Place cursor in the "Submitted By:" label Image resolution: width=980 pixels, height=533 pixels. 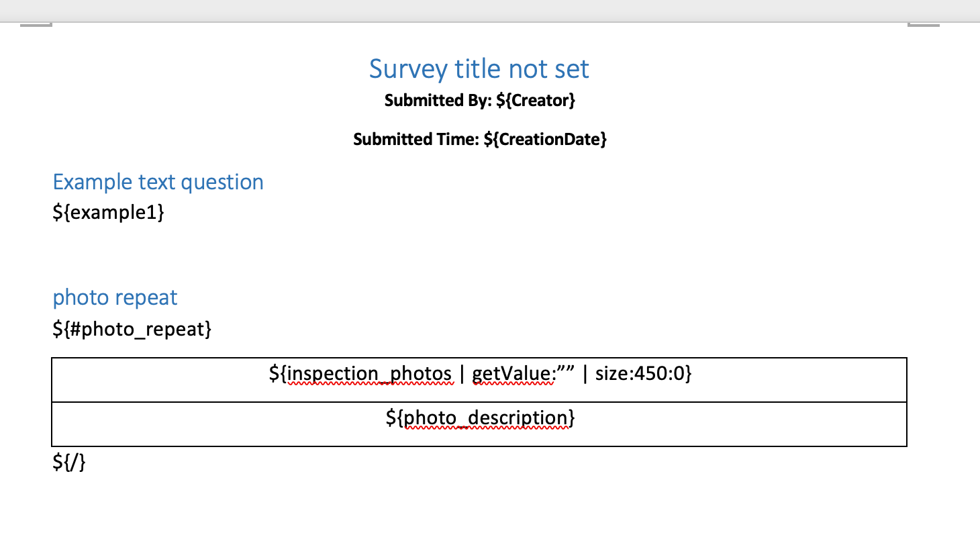[x=438, y=101]
